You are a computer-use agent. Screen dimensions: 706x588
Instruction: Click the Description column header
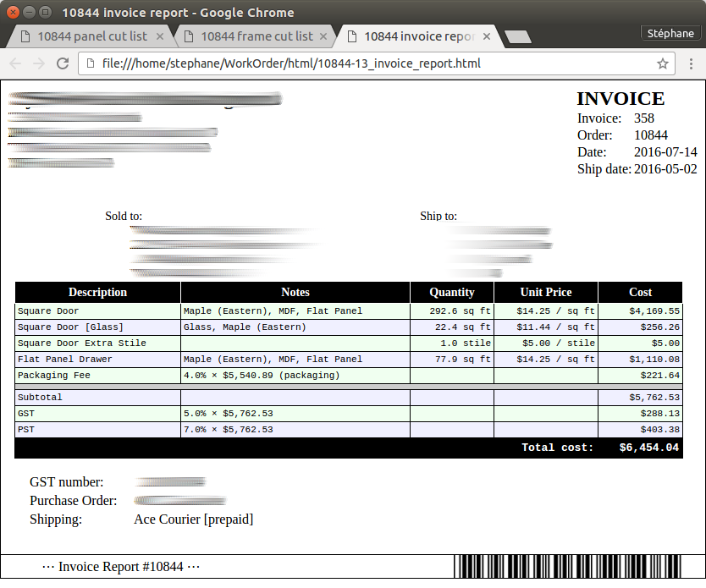tap(97, 292)
